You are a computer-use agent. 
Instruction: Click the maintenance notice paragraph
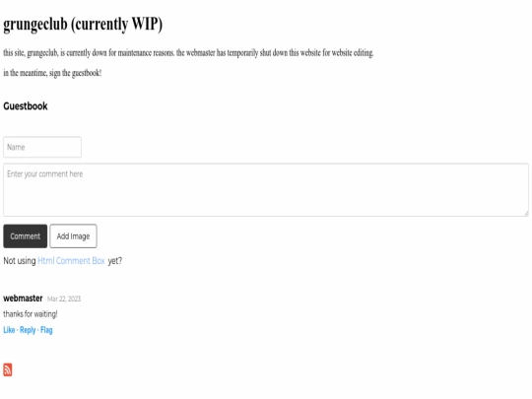pyautogui.click(x=188, y=53)
